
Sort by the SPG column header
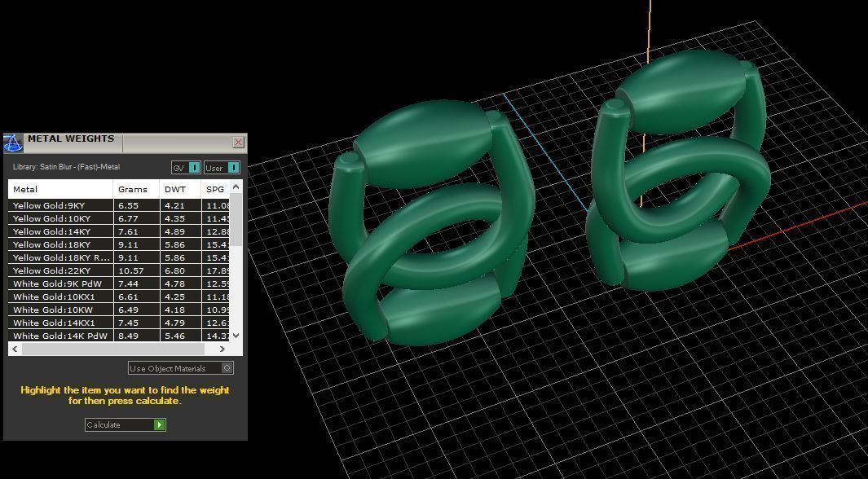coord(215,189)
